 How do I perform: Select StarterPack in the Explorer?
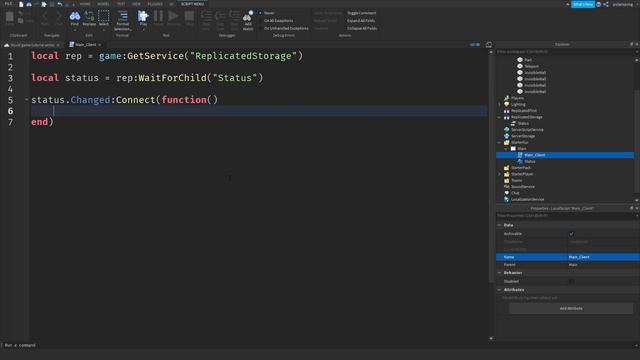(521, 168)
